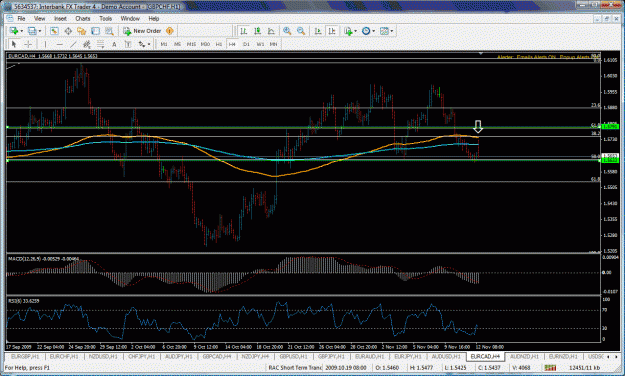The image size is (625, 376).
Task: Select the Horizontal Line tool
Action: [x=59, y=44]
